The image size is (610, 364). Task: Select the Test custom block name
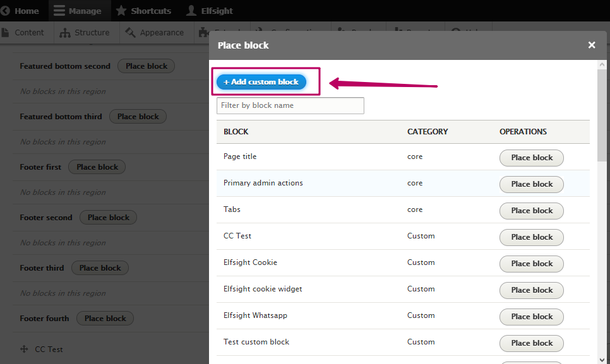pyautogui.click(x=256, y=342)
